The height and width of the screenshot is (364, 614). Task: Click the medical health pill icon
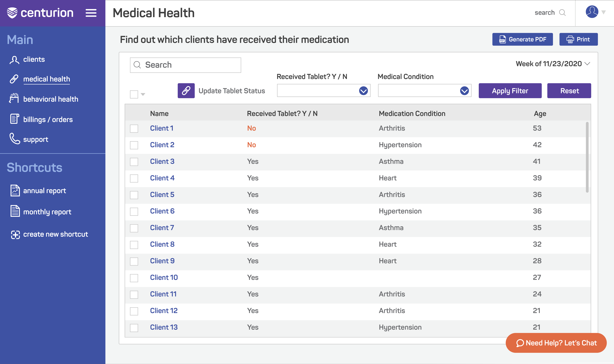(14, 79)
